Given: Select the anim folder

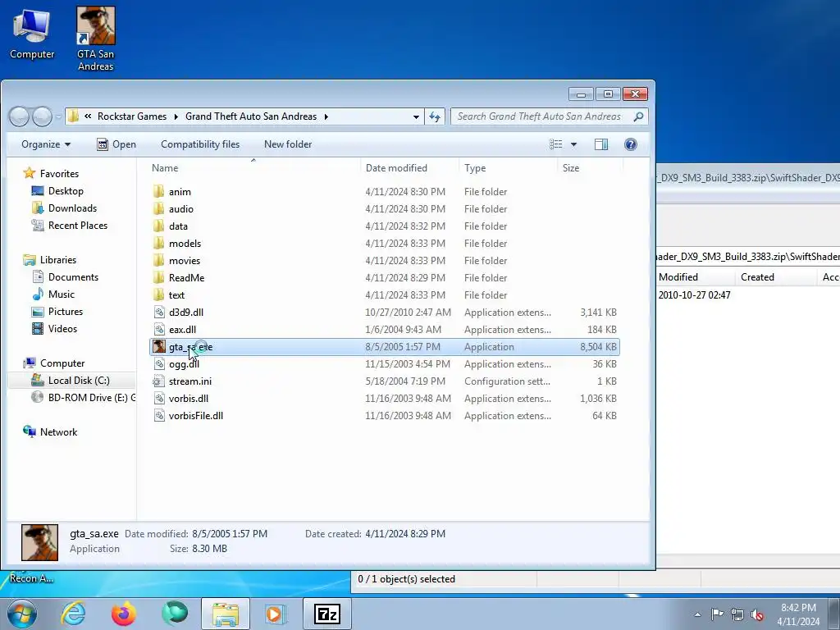Looking at the screenshot, I should click(180, 192).
